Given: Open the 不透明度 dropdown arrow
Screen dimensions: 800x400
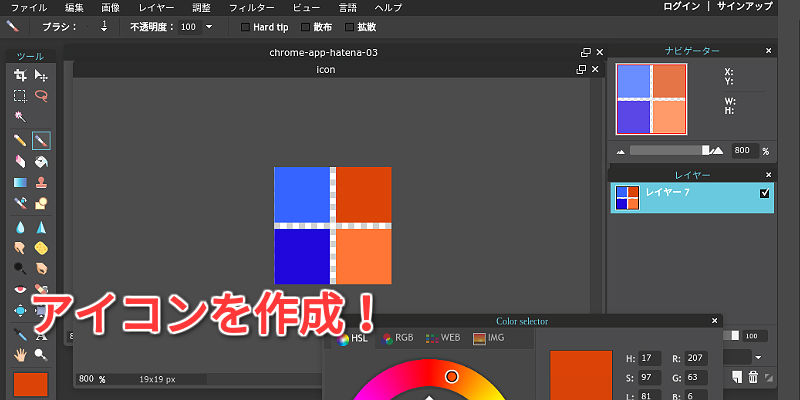Looking at the screenshot, I should tap(208, 27).
